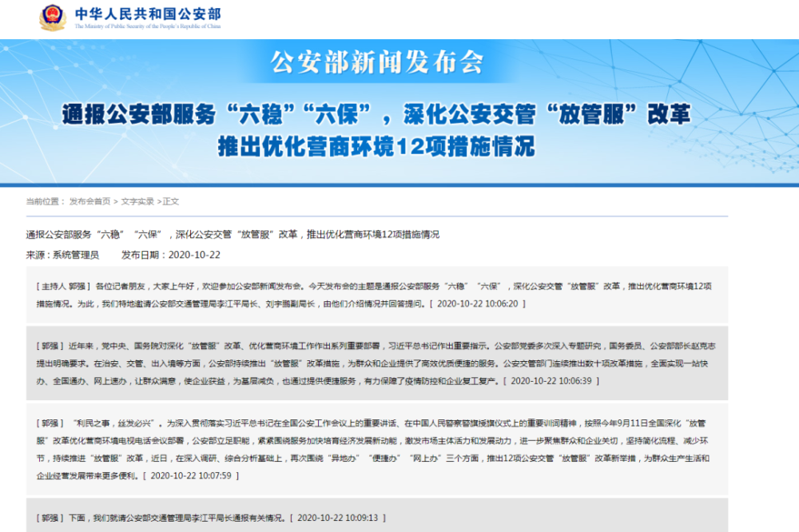Click the first transcript entry by 主持人 郭强

pyautogui.click(x=377, y=295)
